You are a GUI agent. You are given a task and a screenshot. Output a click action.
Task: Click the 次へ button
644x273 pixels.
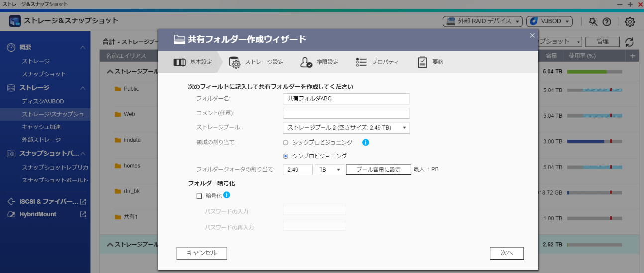coord(506,253)
